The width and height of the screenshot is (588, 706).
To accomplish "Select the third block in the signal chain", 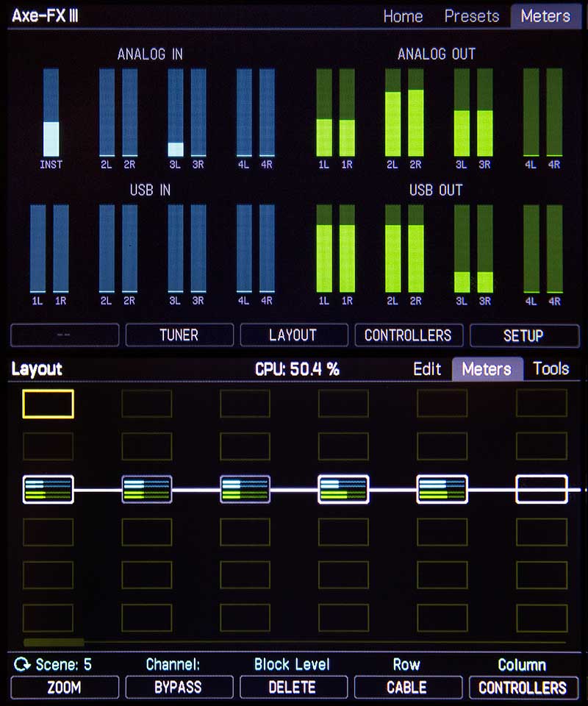I will pyautogui.click(x=245, y=490).
